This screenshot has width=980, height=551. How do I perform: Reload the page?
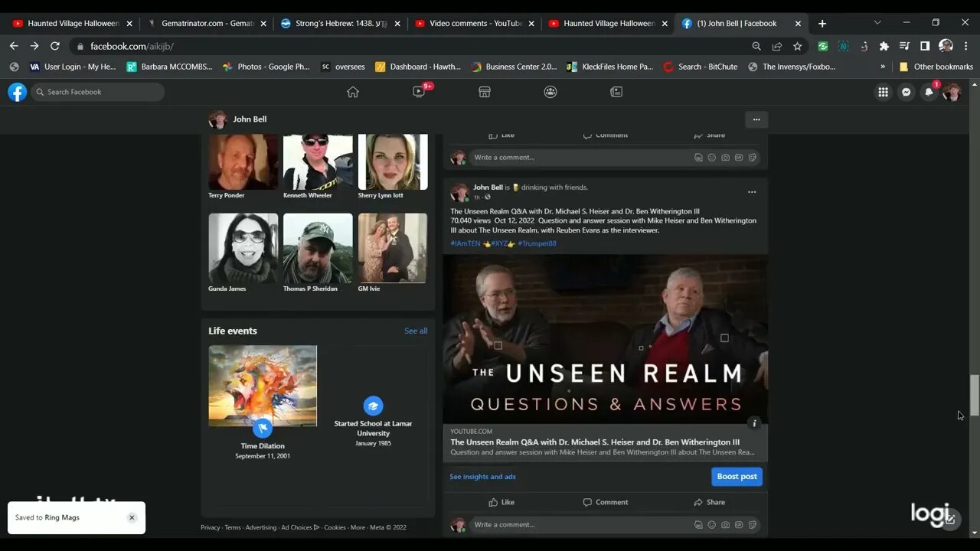(55, 46)
